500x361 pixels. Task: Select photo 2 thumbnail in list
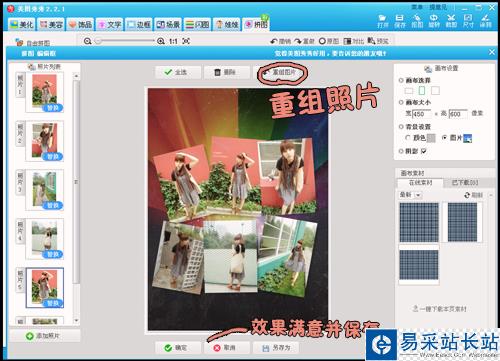(45, 141)
